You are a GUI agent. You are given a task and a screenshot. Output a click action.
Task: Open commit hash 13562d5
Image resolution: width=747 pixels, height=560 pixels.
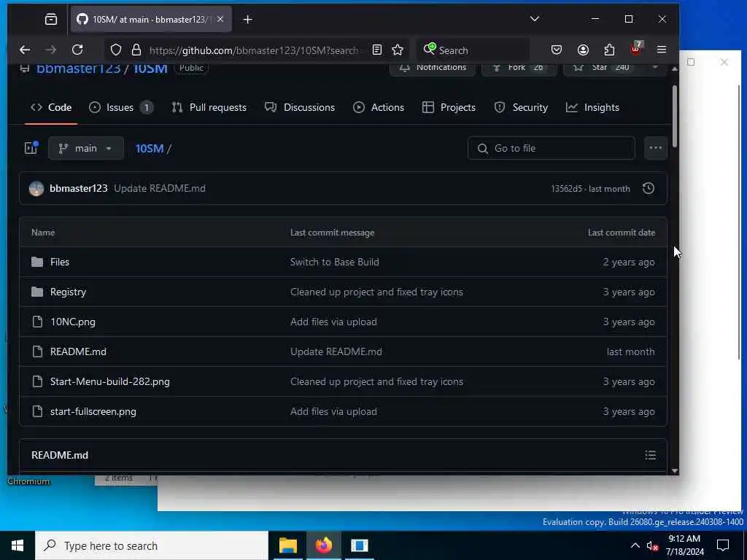(x=566, y=189)
